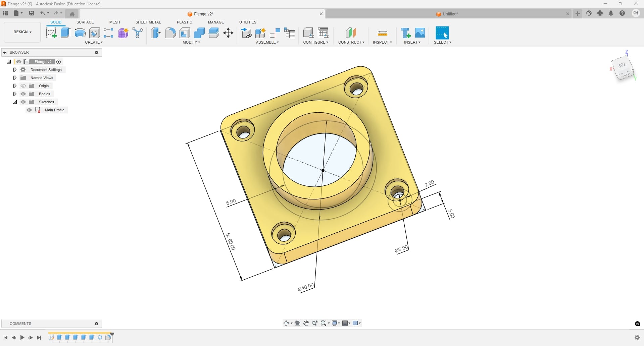
Task: Open the DESIGN workspace dropdown
Action: pos(22,32)
